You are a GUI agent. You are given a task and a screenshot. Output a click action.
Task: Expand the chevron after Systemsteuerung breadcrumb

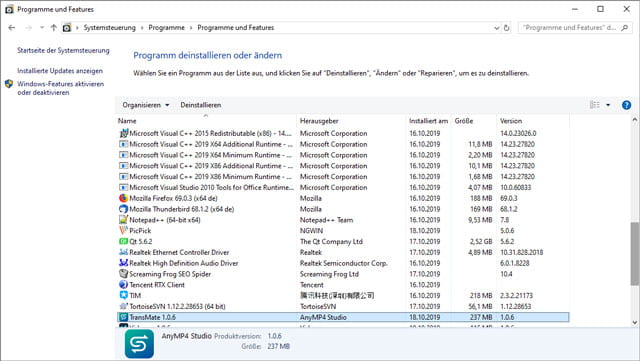[x=142, y=28]
